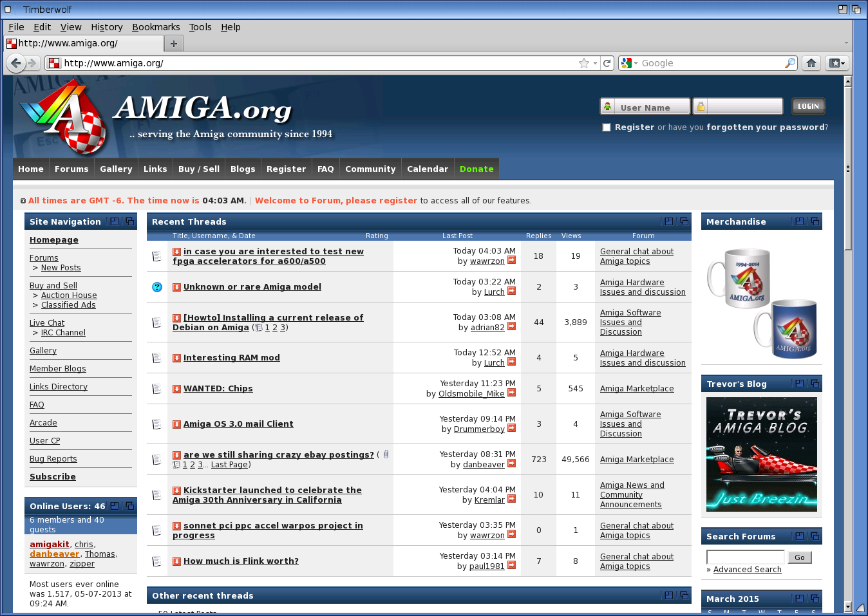Select the Forums navigation tab
Screen dimensions: 868x616
[71, 169]
